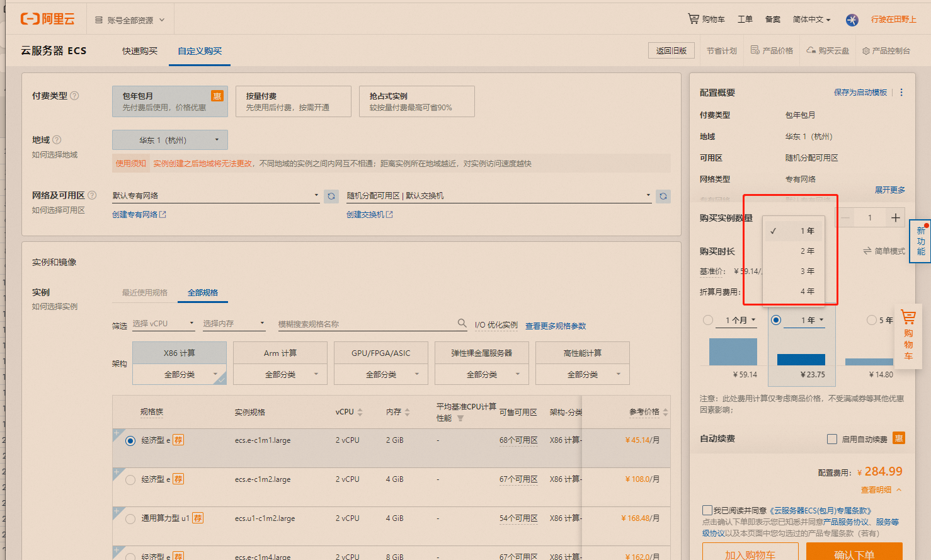
Task: Click the search magnifier icon for 规格名称
Action: pos(462,323)
